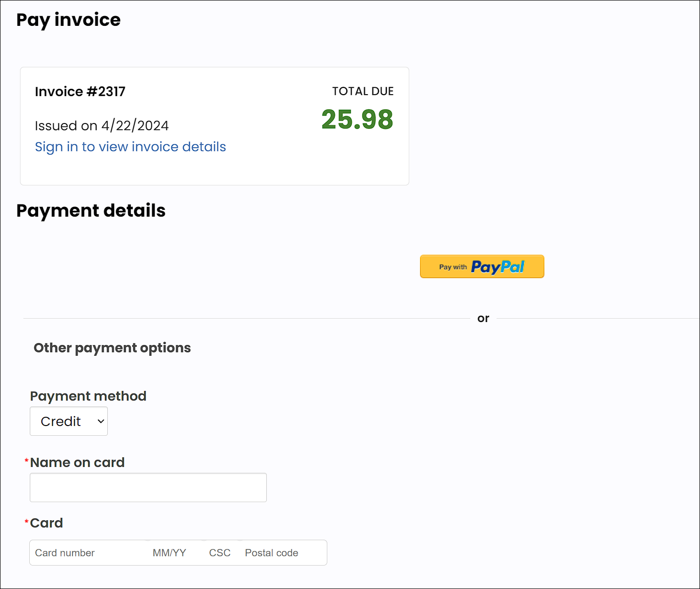Open Sign in to view invoice details

point(130,147)
